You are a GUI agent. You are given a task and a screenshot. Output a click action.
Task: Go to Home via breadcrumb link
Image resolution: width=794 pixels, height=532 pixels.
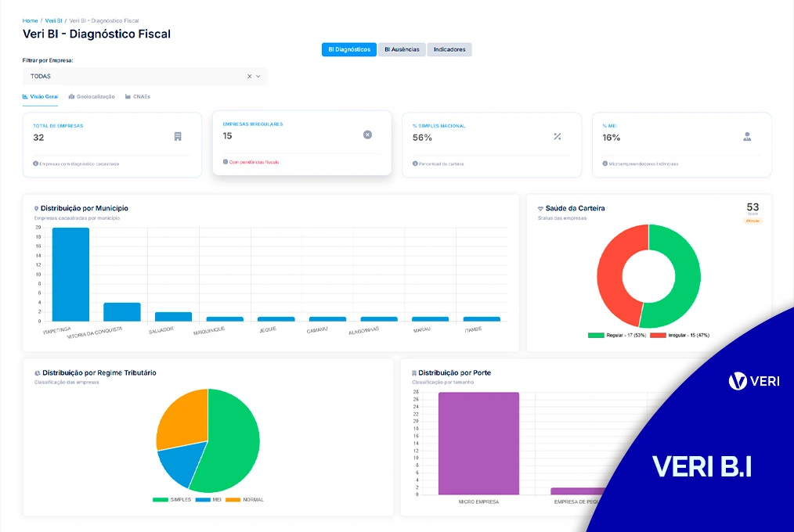(x=30, y=20)
